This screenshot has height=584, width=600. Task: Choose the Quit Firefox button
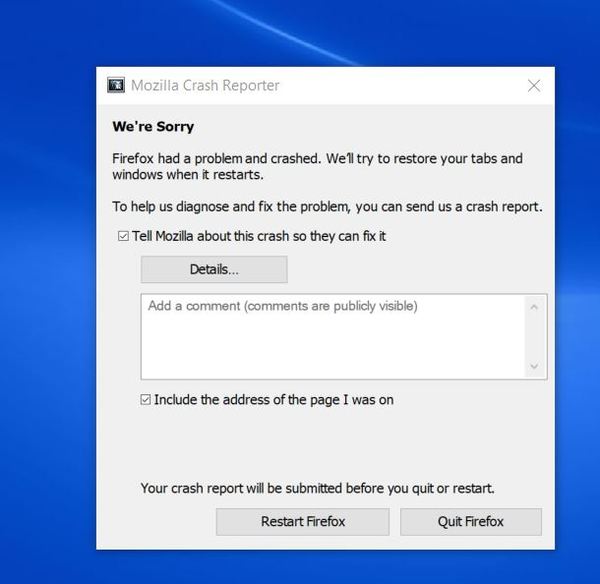point(470,522)
